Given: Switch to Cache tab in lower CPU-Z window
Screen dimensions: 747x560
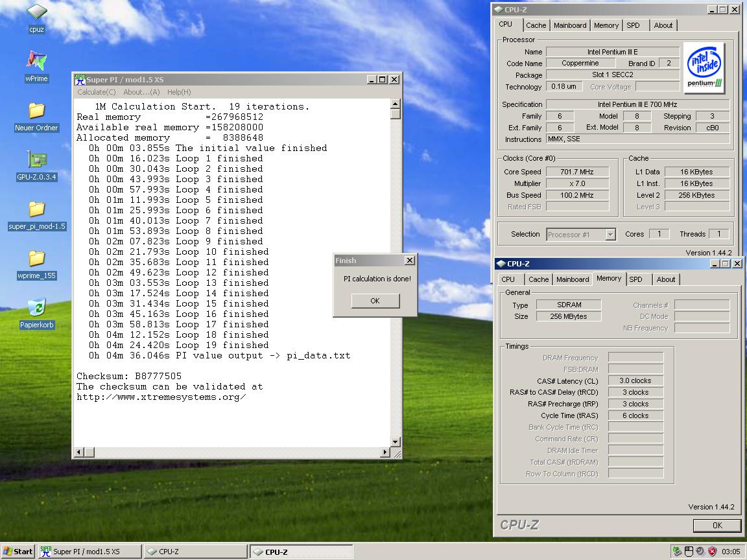Looking at the screenshot, I should pos(538,279).
